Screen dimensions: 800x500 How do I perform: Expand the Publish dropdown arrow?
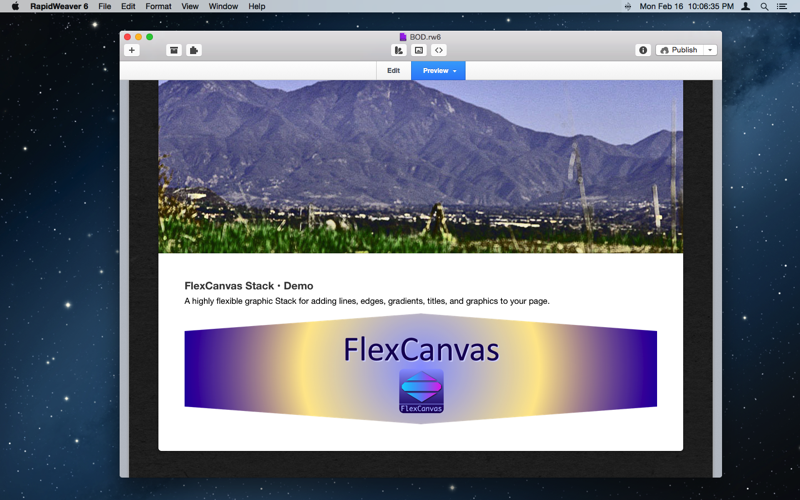click(710, 50)
